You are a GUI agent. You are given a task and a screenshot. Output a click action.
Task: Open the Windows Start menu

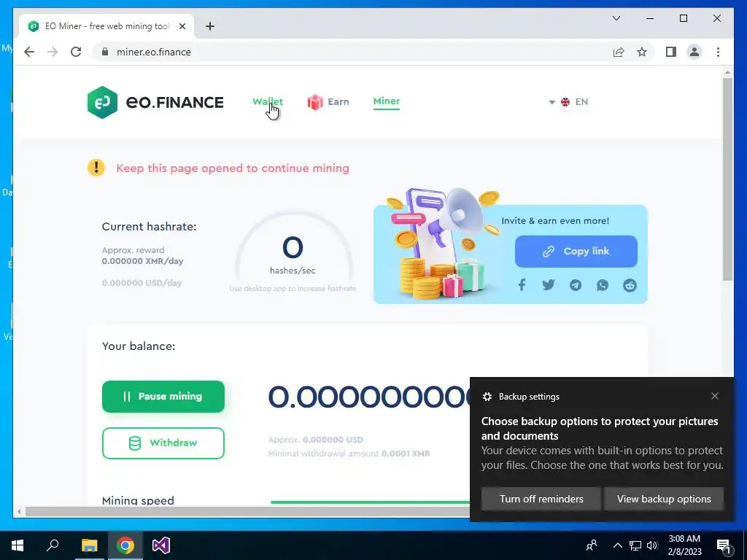pyautogui.click(x=18, y=545)
